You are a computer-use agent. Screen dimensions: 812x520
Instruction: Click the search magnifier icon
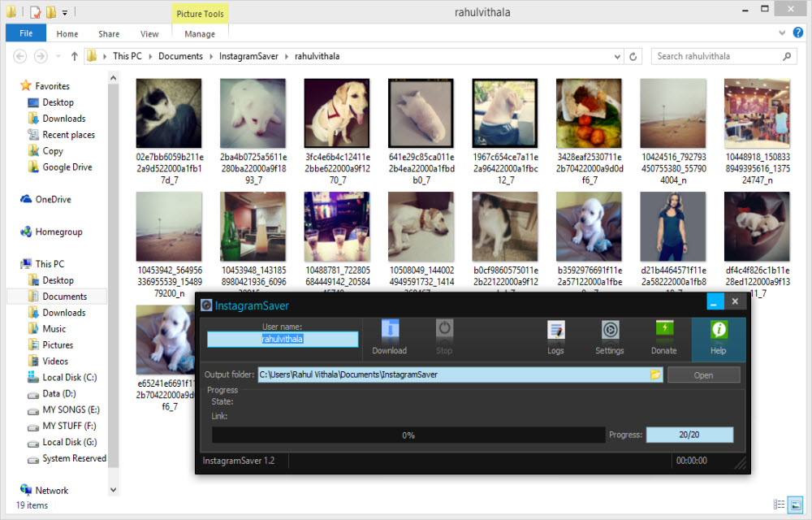click(x=787, y=56)
